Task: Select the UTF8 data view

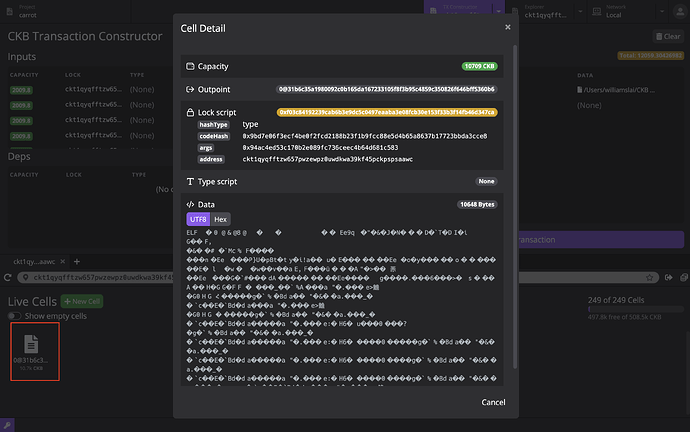Action: pyautogui.click(x=198, y=219)
